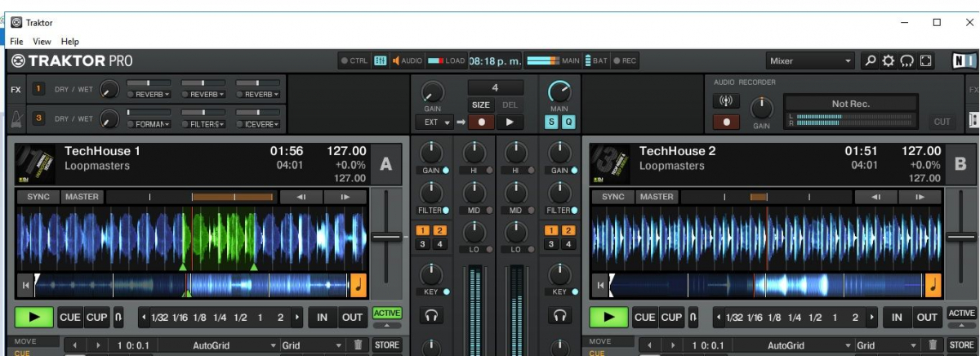Image resolution: width=980 pixels, height=356 pixels.
Task: Click the FX unit 1 DRY / WET knob
Action: 109,89
